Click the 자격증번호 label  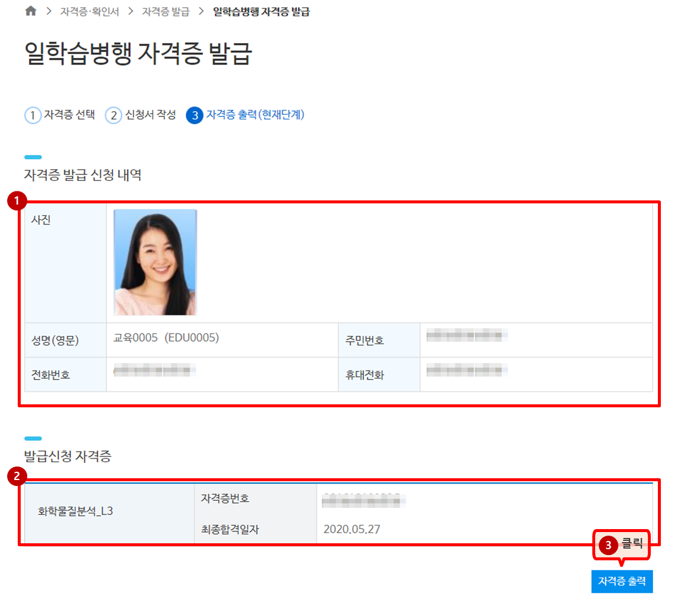225,498
